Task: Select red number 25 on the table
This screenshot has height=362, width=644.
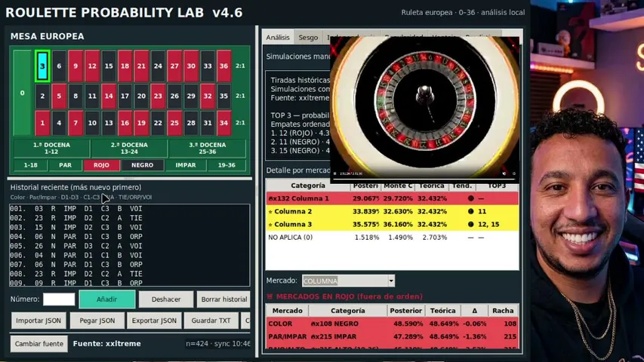Action: tap(174, 123)
